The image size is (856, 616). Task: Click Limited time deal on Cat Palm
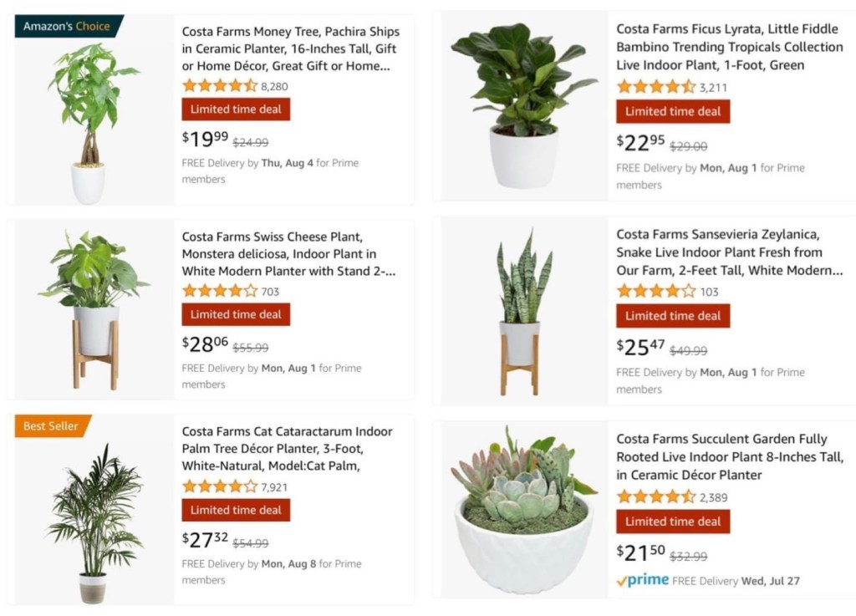tap(236, 510)
